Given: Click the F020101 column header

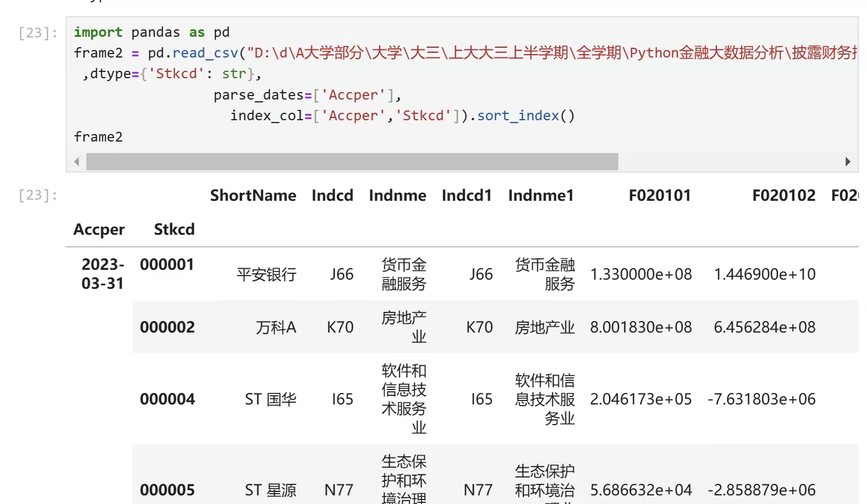Looking at the screenshot, I should coord(659,196).
